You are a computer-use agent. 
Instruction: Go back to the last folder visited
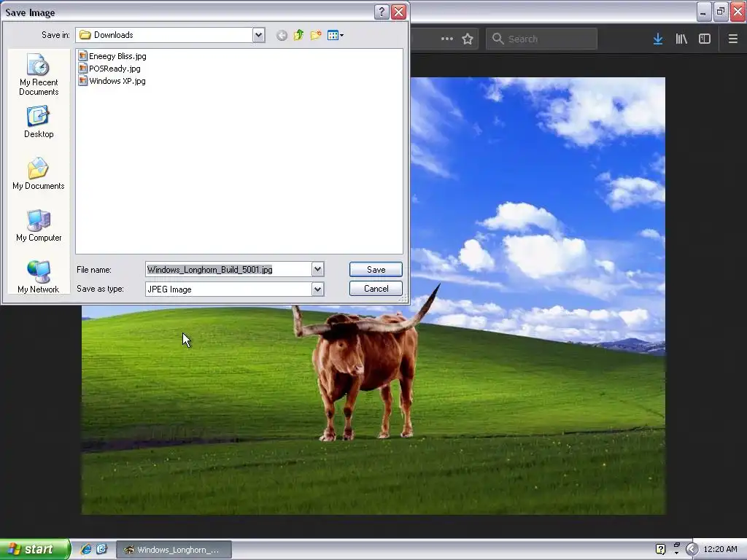click(x=282, y=35)
